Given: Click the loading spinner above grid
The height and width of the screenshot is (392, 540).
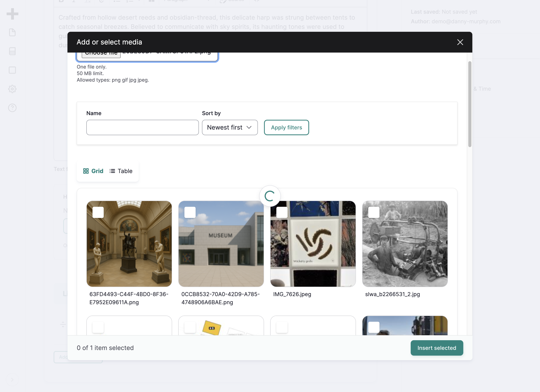Looking at the screenshot, I should [x=270, y=196].
